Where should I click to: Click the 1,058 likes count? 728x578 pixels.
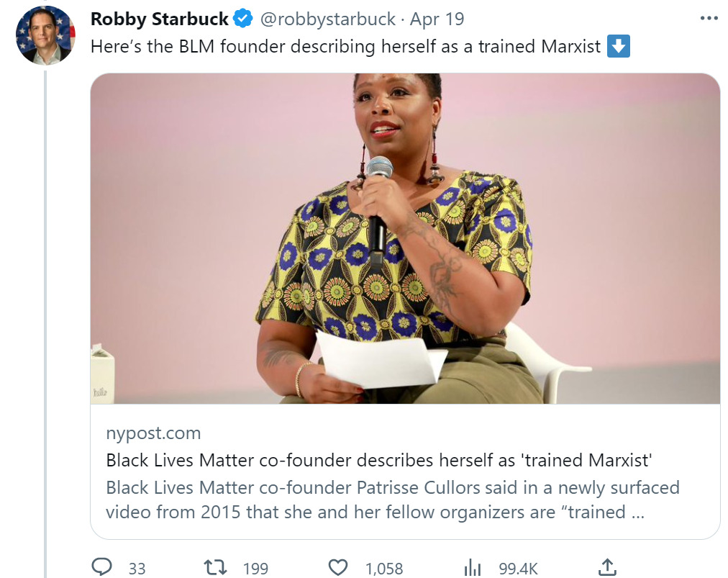point(384,568)
